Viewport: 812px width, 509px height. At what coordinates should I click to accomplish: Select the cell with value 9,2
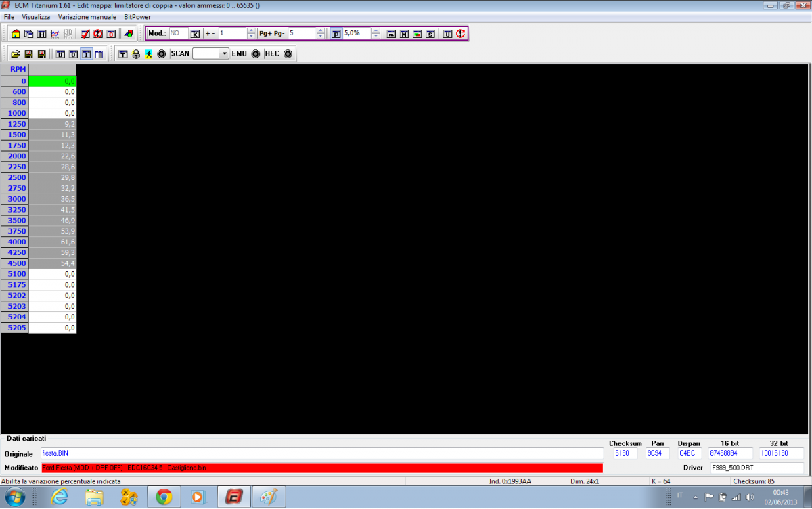[x=53, y=124]
